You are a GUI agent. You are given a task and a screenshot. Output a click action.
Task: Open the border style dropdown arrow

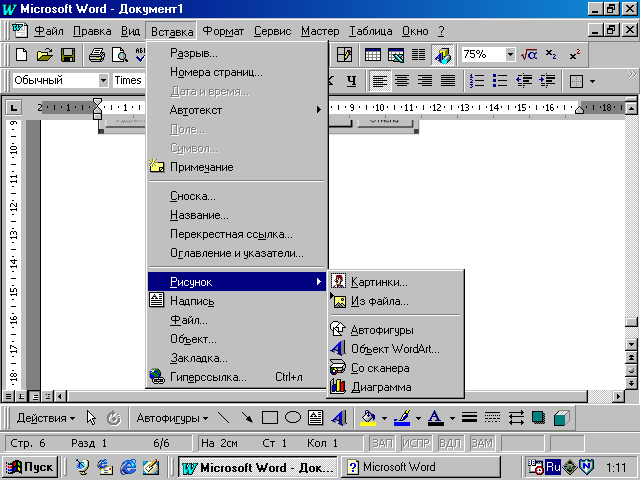click(x=592, y=81)
